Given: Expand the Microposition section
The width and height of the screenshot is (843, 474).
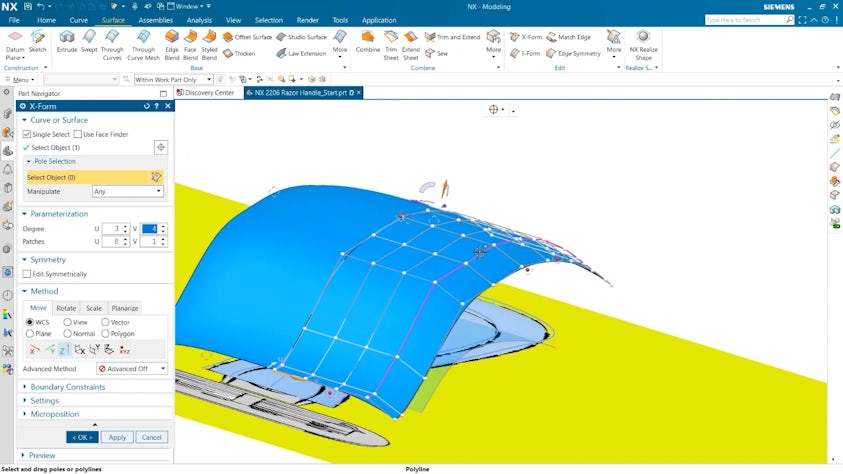Looking at the screenshot, I should point(54,414).
